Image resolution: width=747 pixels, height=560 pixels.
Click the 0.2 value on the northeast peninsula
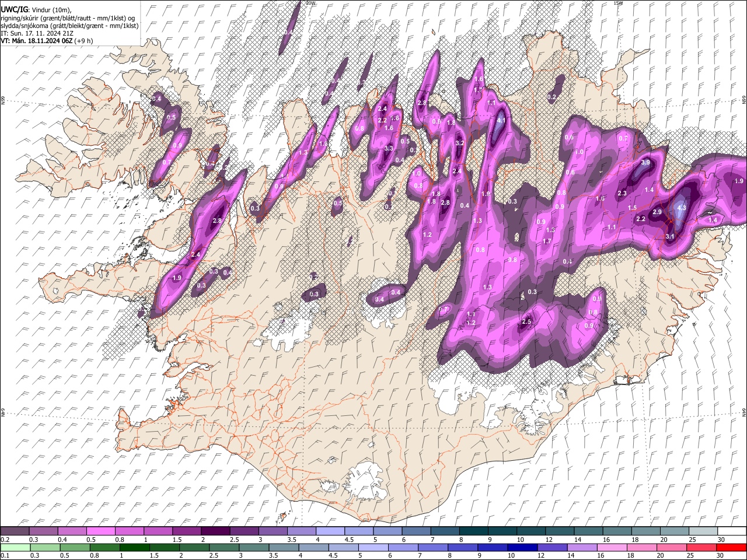click(552, 97)
